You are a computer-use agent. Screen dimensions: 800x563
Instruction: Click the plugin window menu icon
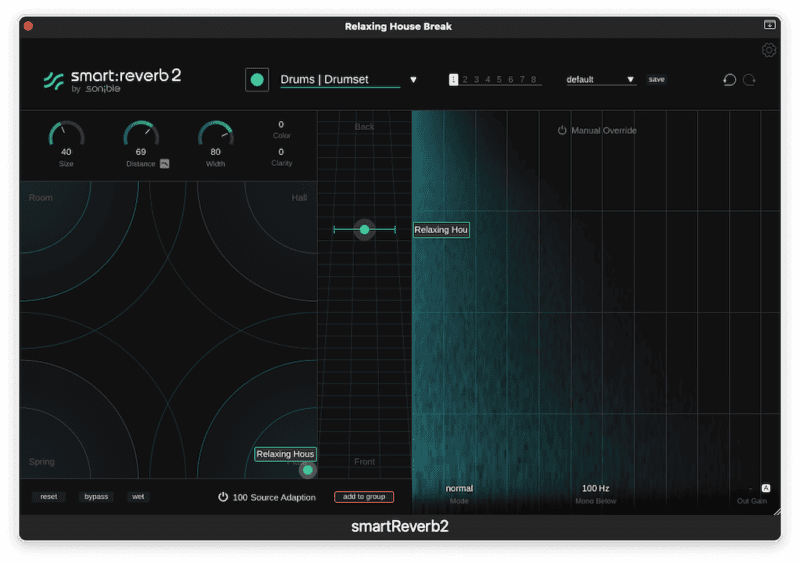click(769, 25)
